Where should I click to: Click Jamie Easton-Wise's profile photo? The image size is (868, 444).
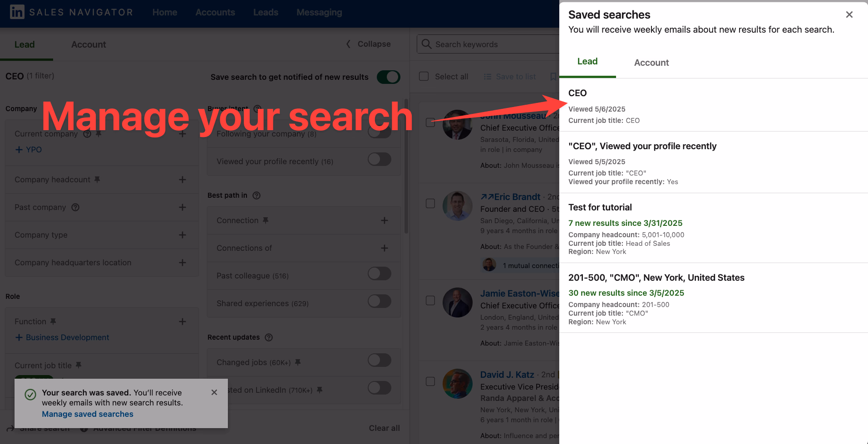(458, 303)
